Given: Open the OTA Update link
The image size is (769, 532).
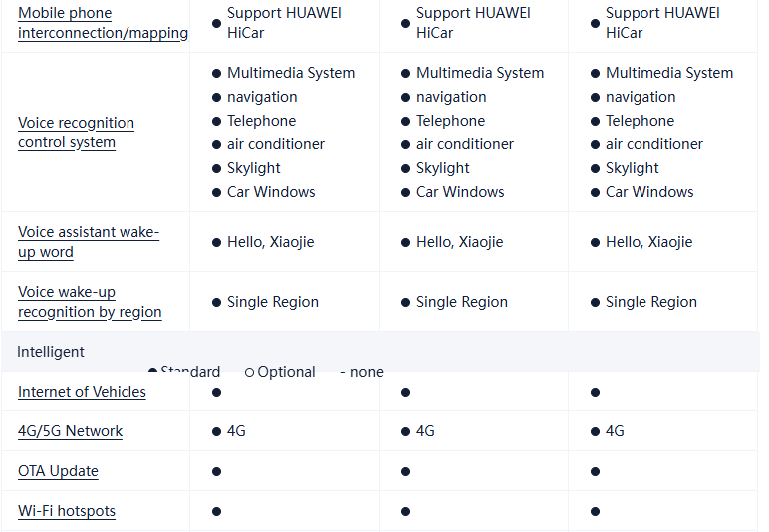Looking at the screenshot, I should point(58,471).
